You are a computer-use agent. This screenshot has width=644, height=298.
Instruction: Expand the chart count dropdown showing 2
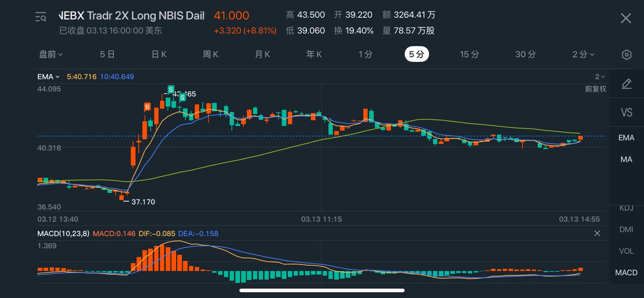click(600, 77)
